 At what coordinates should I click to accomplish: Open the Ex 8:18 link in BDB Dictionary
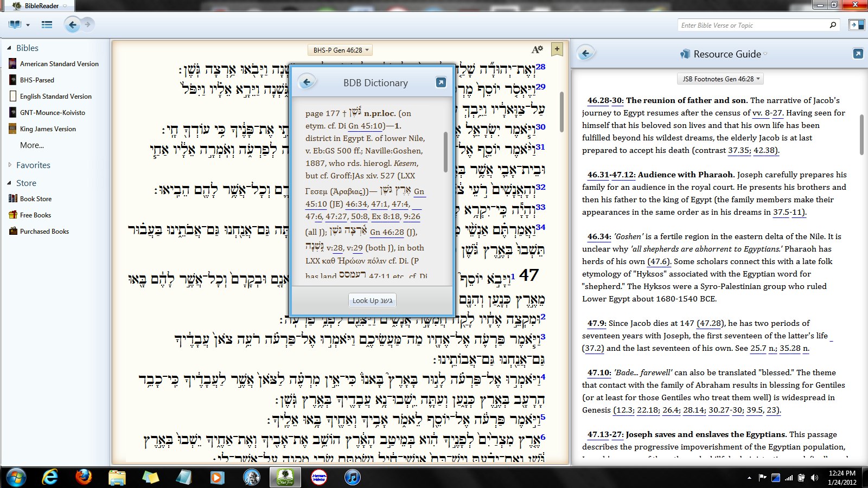(x=386, y=216)
